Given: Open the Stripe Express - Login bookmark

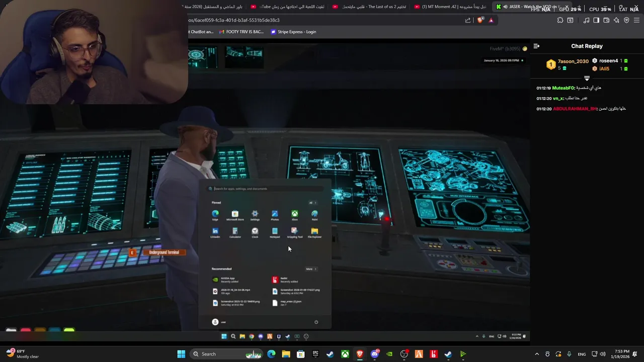Looking at the screenshot, I should 293,32.
